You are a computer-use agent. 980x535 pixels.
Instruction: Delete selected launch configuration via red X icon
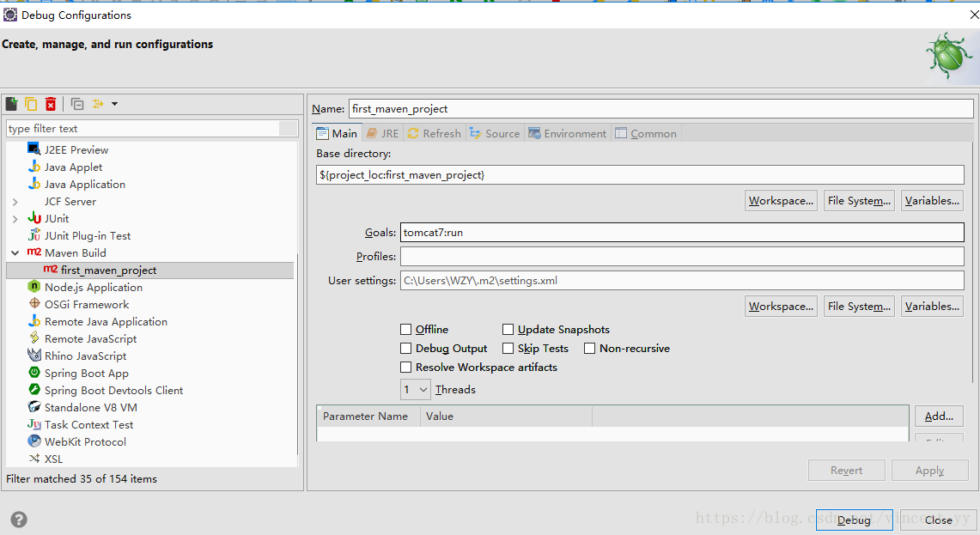click(x=51, y=104)
